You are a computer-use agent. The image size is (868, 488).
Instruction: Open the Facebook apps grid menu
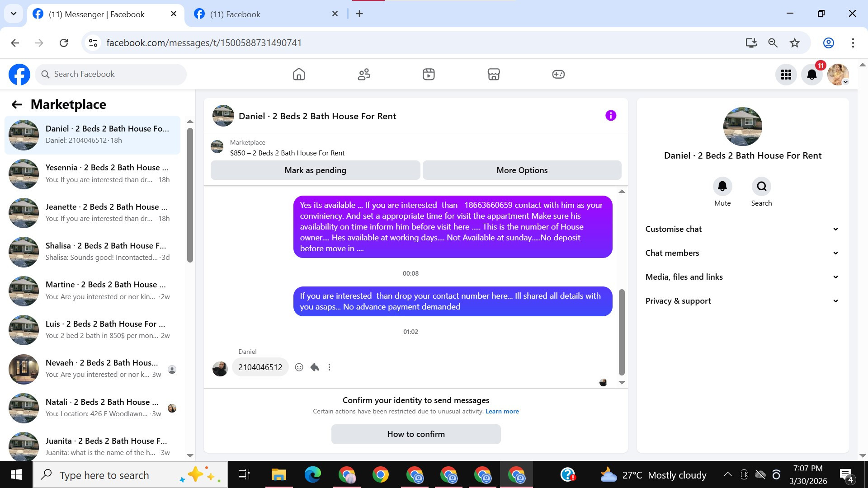(x=786, y=75)
